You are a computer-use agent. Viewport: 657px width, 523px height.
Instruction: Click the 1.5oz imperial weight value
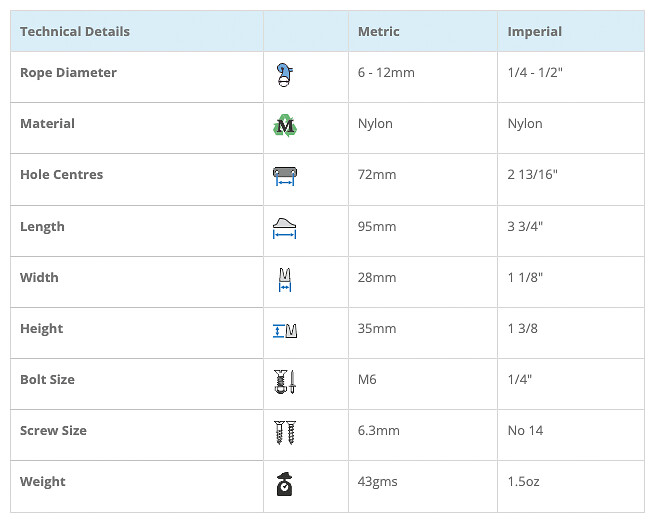(x=525, y=482)
